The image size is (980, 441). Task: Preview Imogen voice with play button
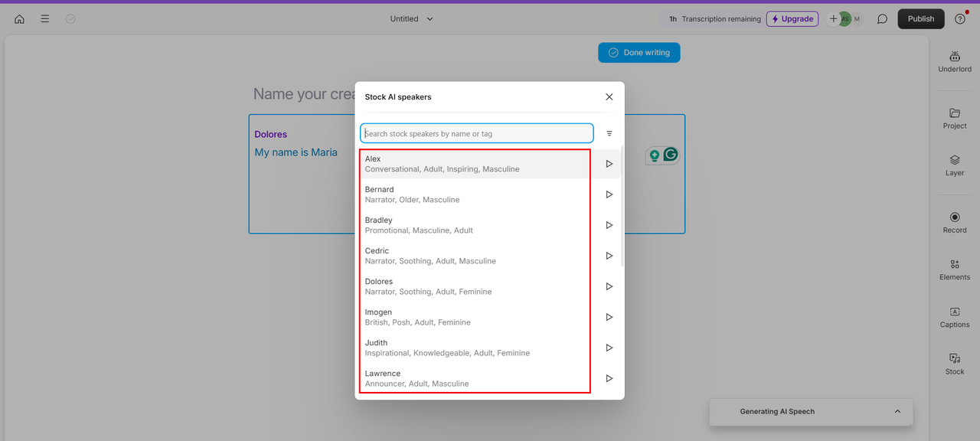(609, 317)
